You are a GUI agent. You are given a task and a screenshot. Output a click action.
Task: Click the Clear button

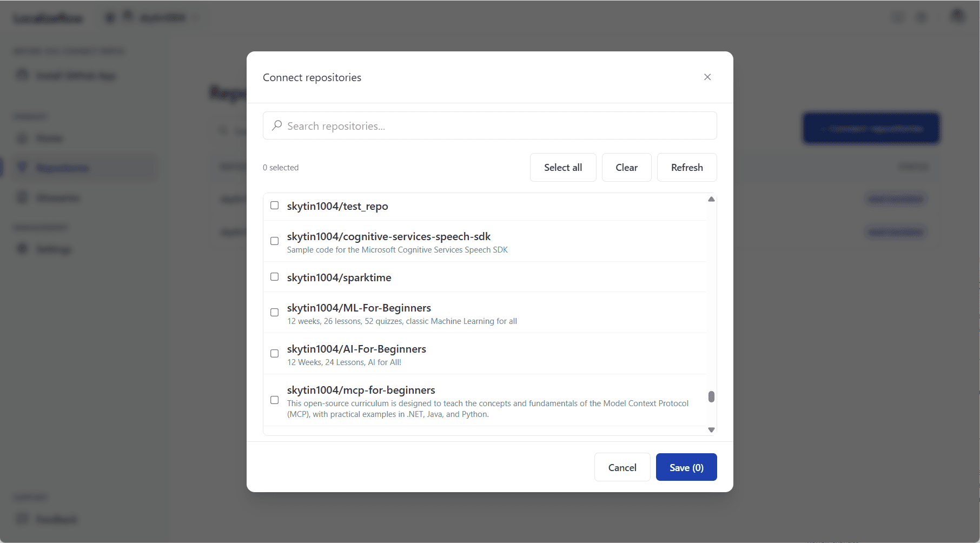[x=626, y=168]
